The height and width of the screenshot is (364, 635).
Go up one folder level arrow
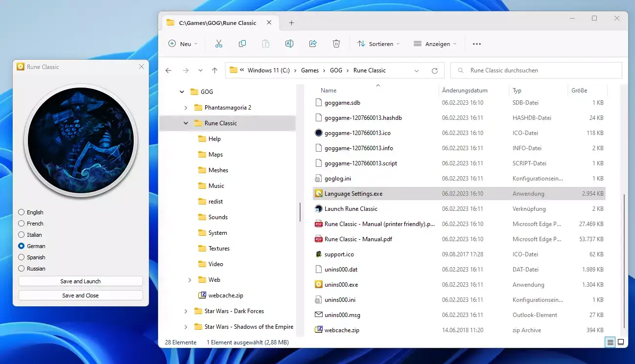tap(214, 70)
